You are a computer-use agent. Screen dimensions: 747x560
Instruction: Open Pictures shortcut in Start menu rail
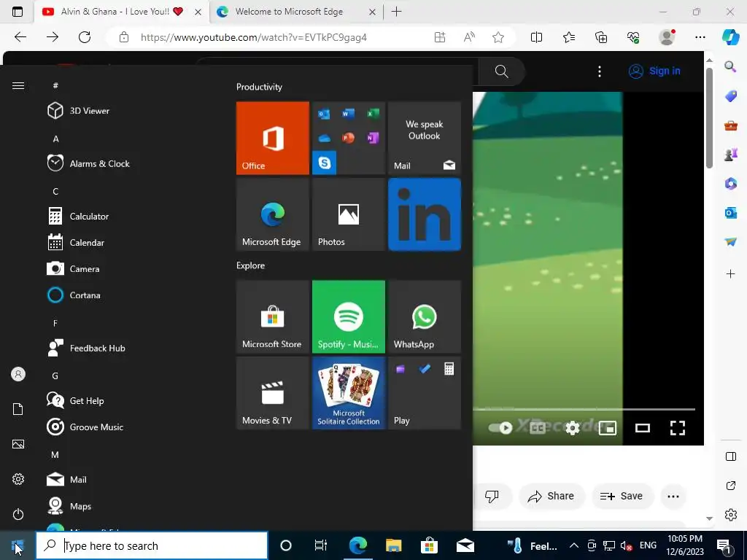18,444
